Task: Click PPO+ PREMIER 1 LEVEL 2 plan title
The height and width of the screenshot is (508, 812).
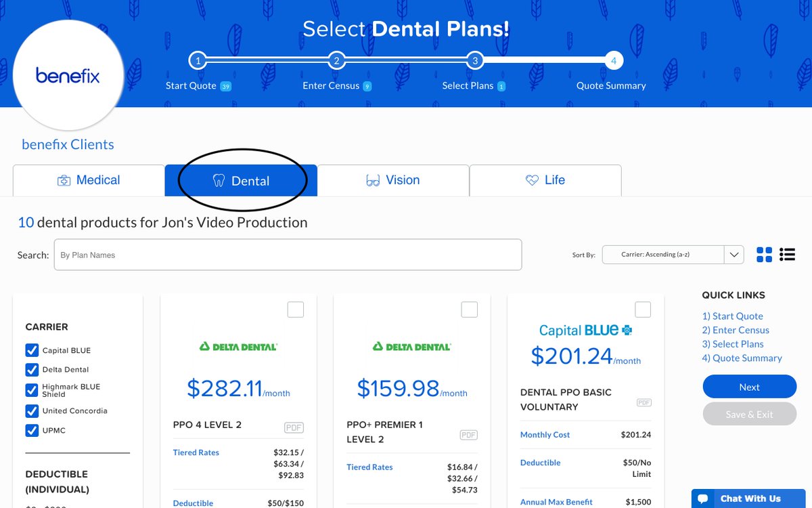Action: (384, 432)
